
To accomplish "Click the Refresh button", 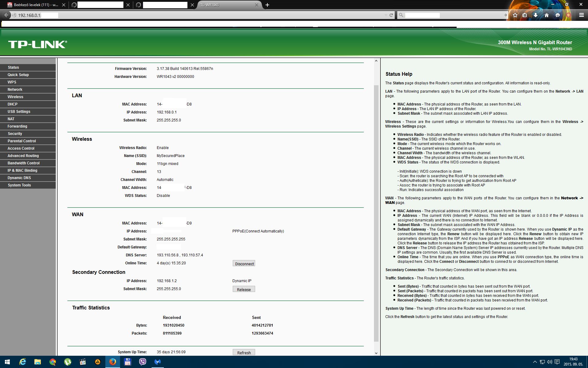I will click(244, 352).
